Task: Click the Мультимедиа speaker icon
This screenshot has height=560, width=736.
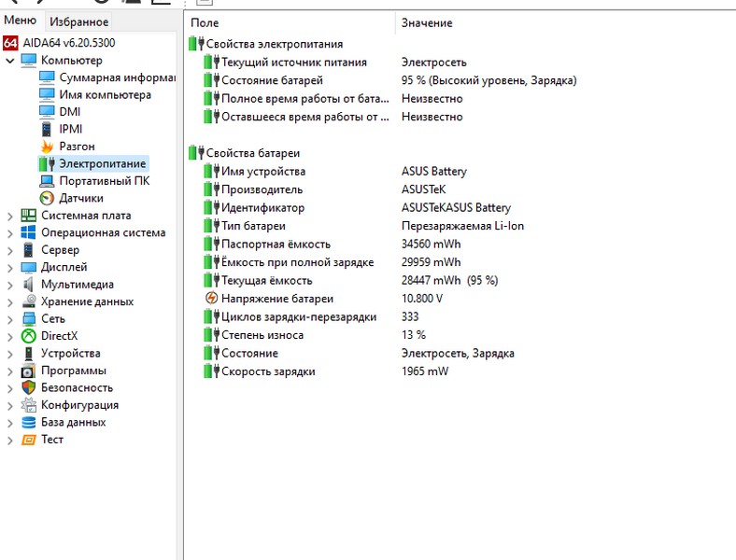Action: tap(28, 285)
